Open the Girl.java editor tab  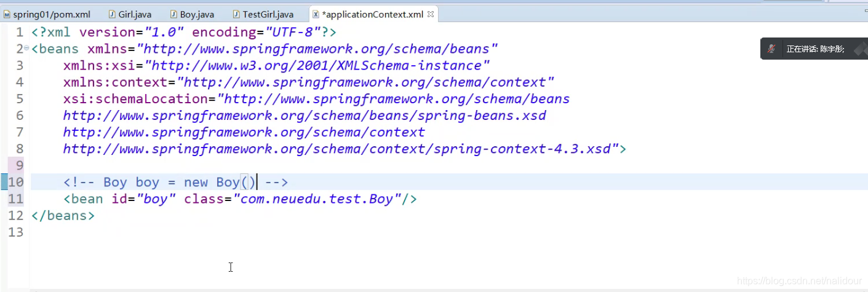click(130, 14)
